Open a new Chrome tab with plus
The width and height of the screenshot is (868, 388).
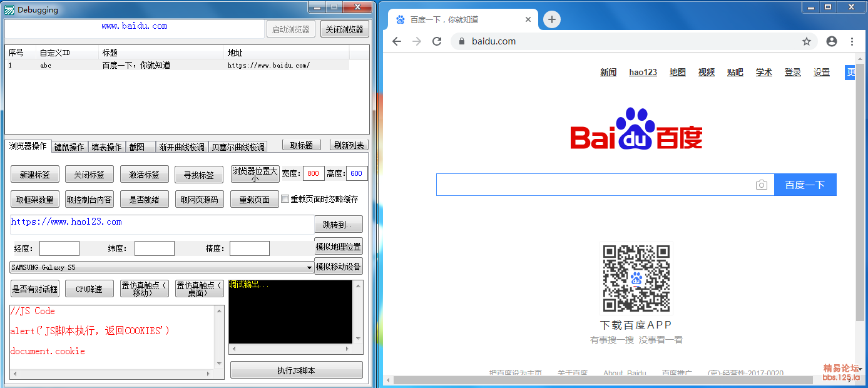pos(551,19)
